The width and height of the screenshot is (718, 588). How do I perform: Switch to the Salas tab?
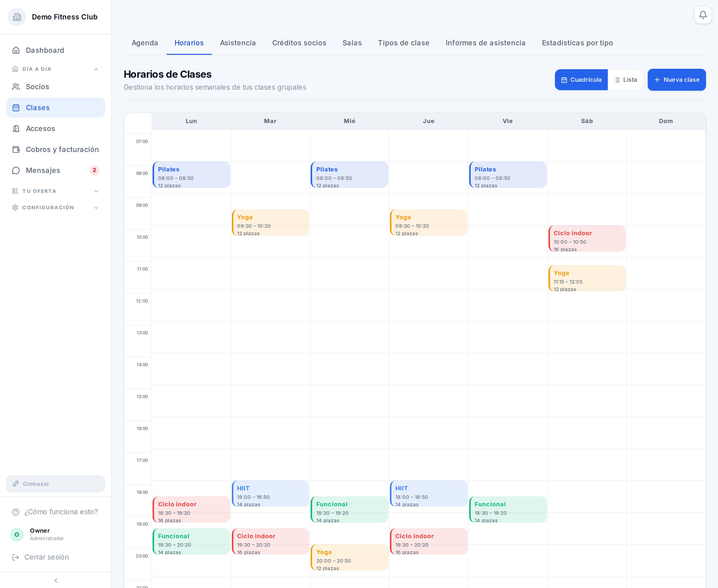pos(352,43)
